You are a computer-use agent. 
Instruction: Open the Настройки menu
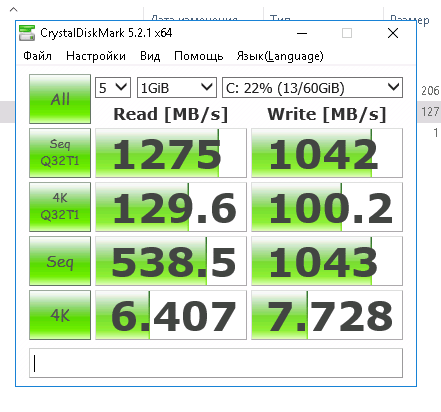[96, 56]
